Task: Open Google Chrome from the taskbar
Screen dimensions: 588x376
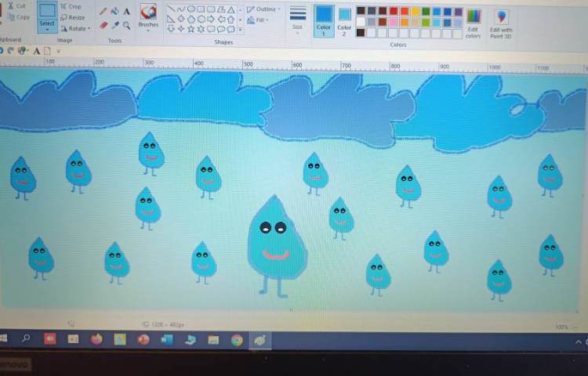Action: 237,340
